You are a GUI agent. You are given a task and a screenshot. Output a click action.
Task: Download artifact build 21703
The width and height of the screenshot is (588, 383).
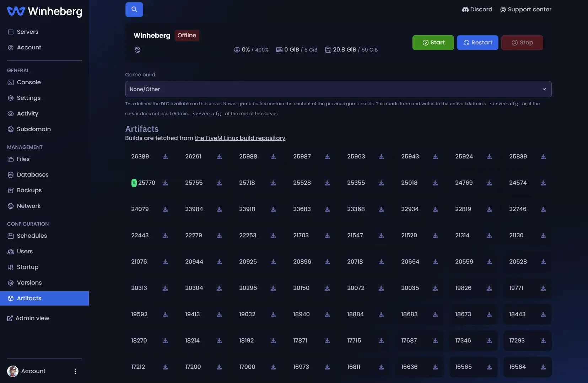pyautogui.click(x=327, y=236)
